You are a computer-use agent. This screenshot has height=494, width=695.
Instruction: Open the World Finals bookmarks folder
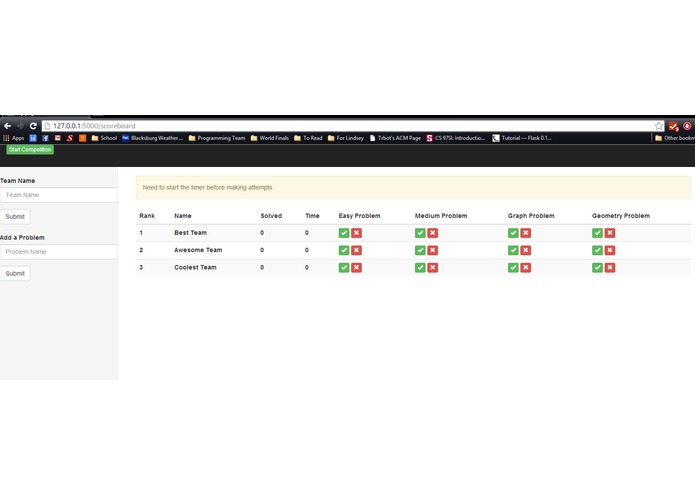click(269, 138)
